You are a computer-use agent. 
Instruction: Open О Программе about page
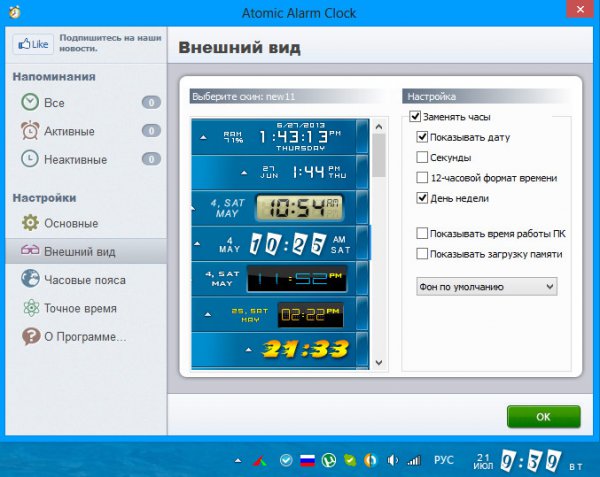[x=86, y=337]
